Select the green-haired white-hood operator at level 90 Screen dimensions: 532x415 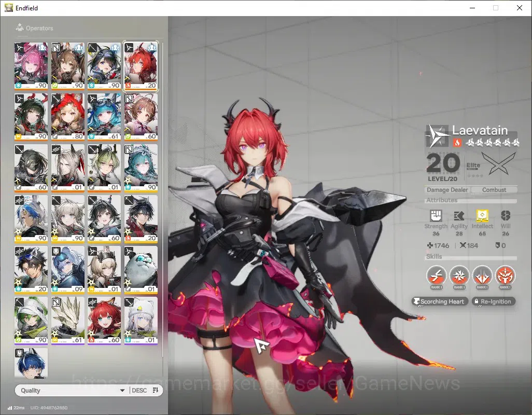coord(31,320)
